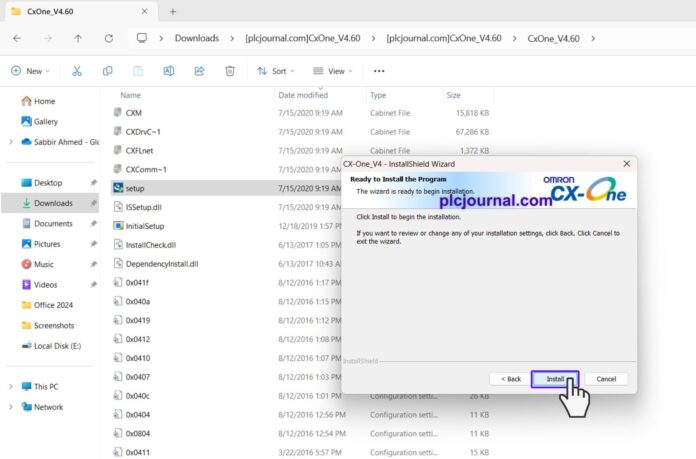The width and height of the screenshot is (696, 459).
Task: Cancel the InstallShield Wizard
Action: pos(606,379)
